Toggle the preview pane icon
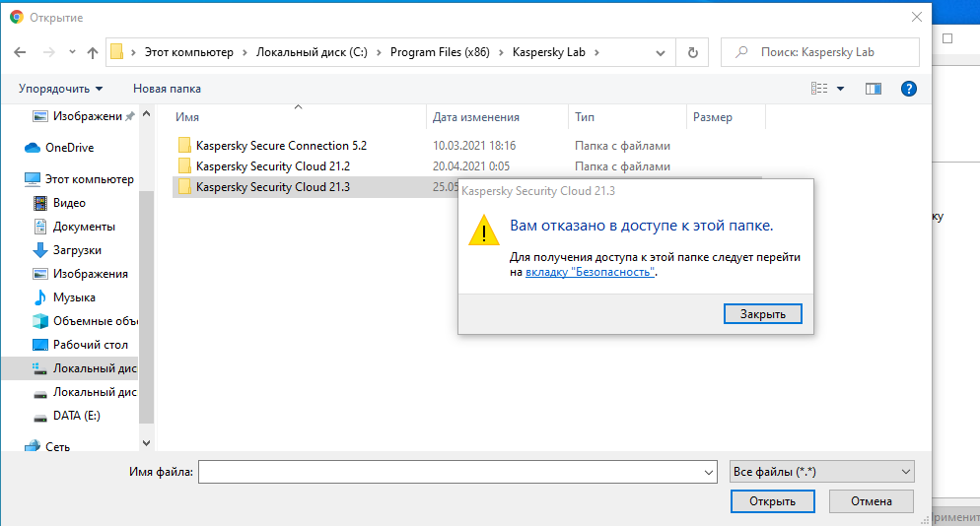Screen dimensions: 980x526 coord(873,89)
